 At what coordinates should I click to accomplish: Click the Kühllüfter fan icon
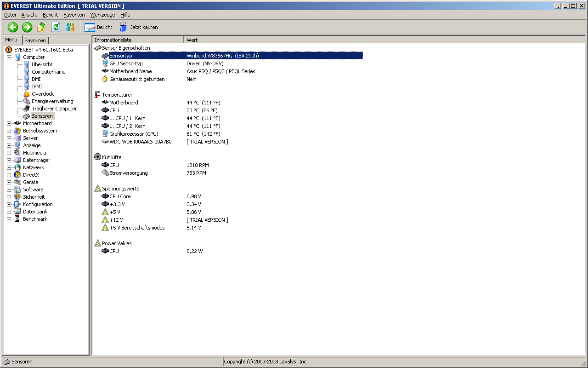click(x=97, y=157)
